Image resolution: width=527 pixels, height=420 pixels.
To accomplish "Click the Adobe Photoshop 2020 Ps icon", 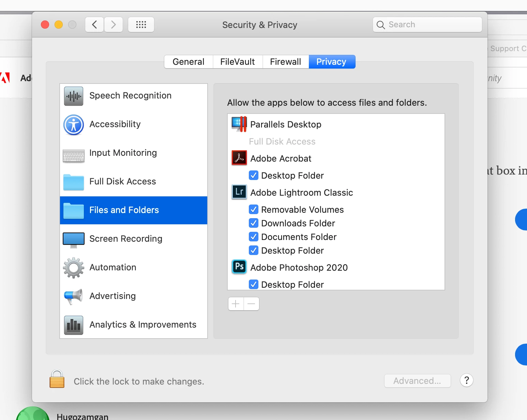I will pos(239,267).
